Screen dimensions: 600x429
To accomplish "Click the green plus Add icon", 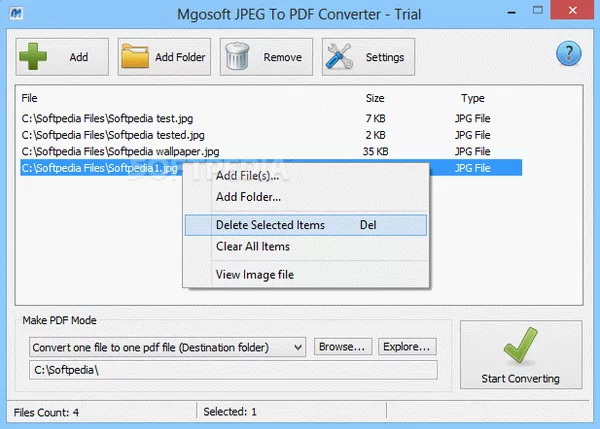I will point(33,57).
